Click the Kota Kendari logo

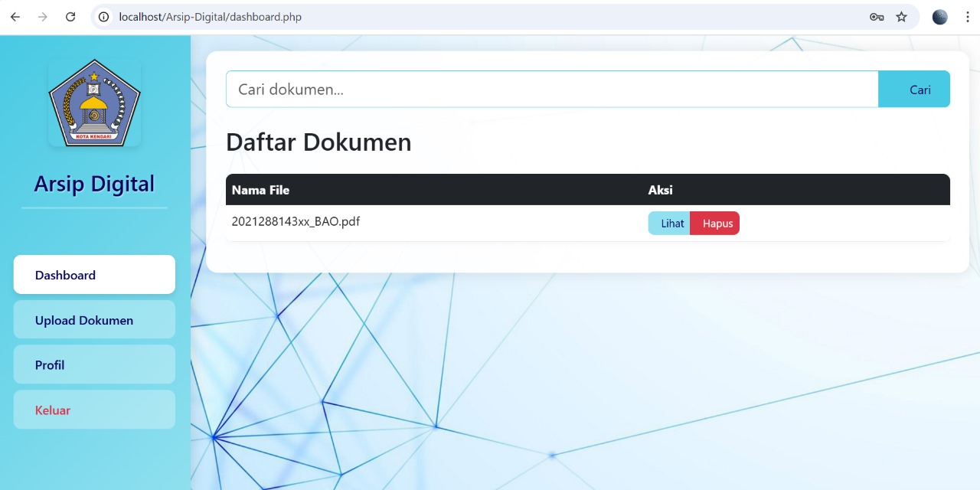click(x=94, y=101)
